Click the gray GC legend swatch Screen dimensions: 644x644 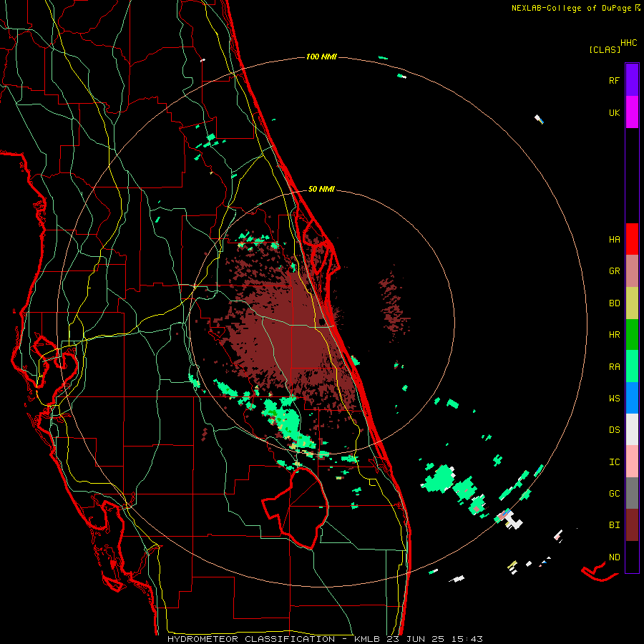click(632, 493)
